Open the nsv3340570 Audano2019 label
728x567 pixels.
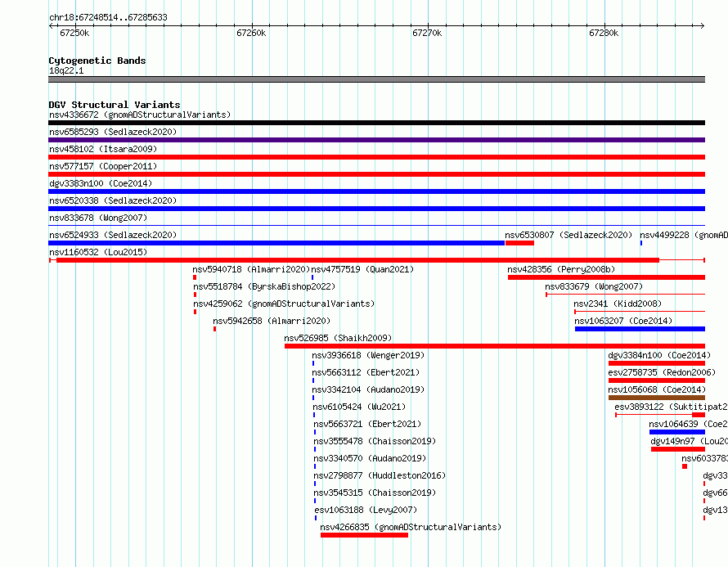370,458
